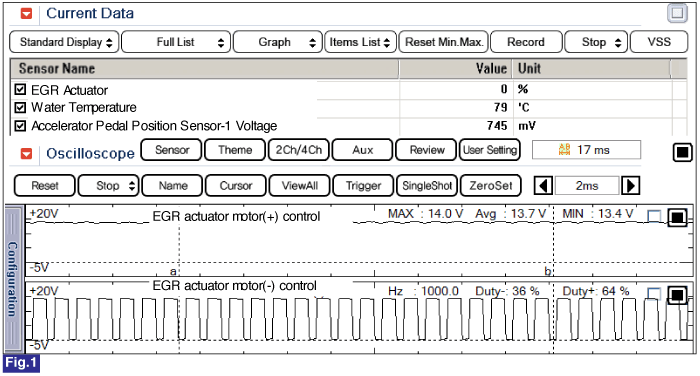This screenshot has height=376, width=700.
Task: Click the 'EGR actuator motor(-) control' label
Action: (234, 286)
